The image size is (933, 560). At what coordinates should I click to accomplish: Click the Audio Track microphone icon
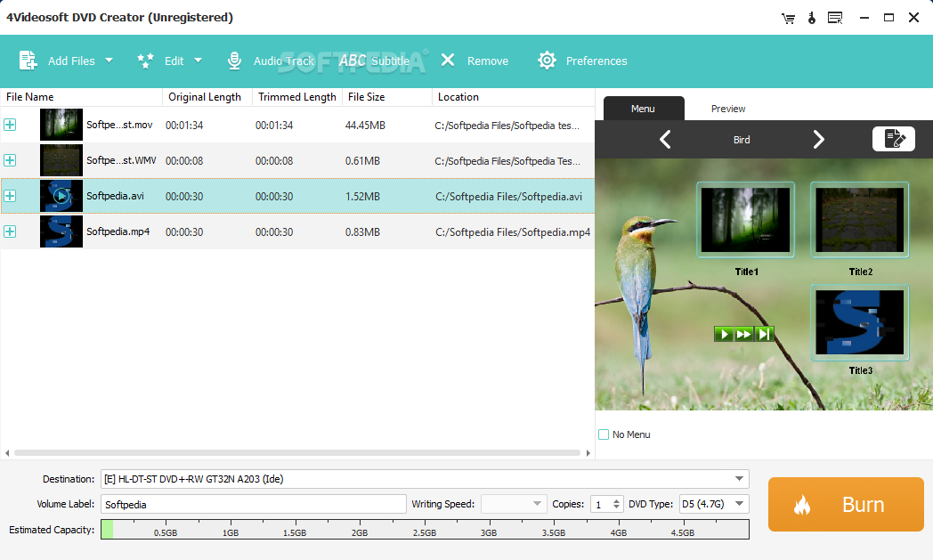click(x=234, y=61)
